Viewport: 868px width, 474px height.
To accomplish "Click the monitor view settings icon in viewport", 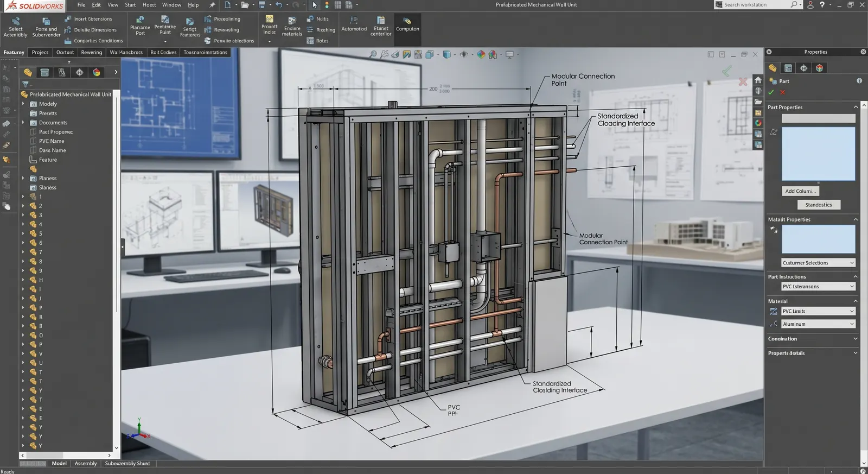I will 510,54.
